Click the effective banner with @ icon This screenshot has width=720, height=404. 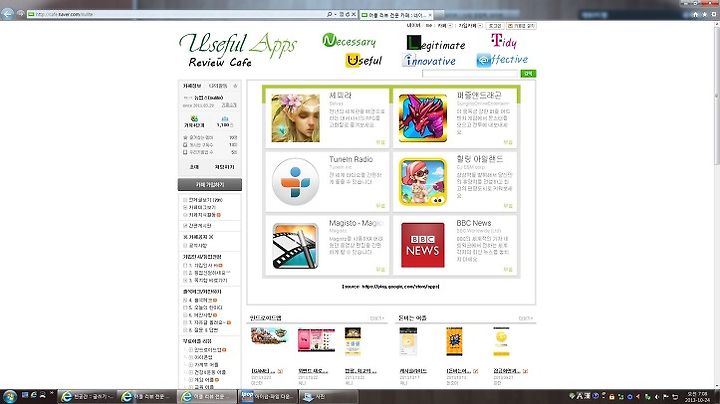tap(502, 60)
